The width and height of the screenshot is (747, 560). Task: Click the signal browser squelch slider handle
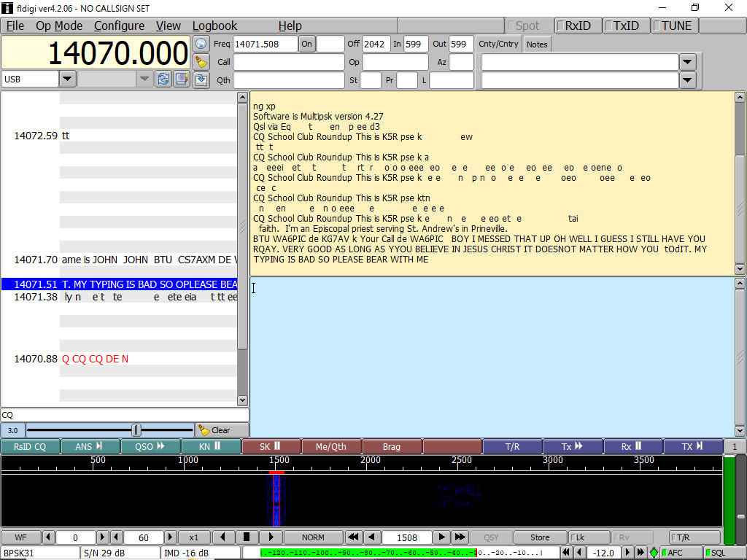[x=136, y=430]
